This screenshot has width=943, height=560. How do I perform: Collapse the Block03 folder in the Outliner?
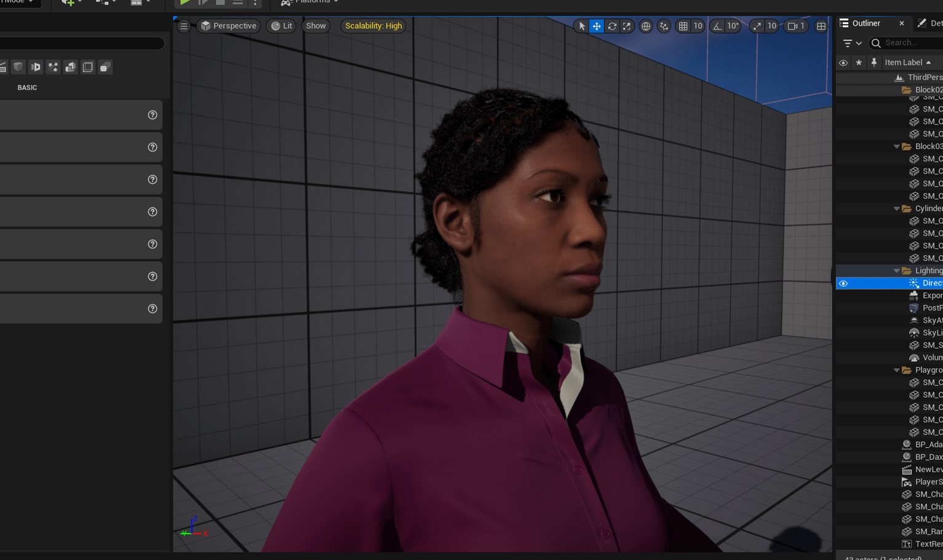[x=896, y=146]
